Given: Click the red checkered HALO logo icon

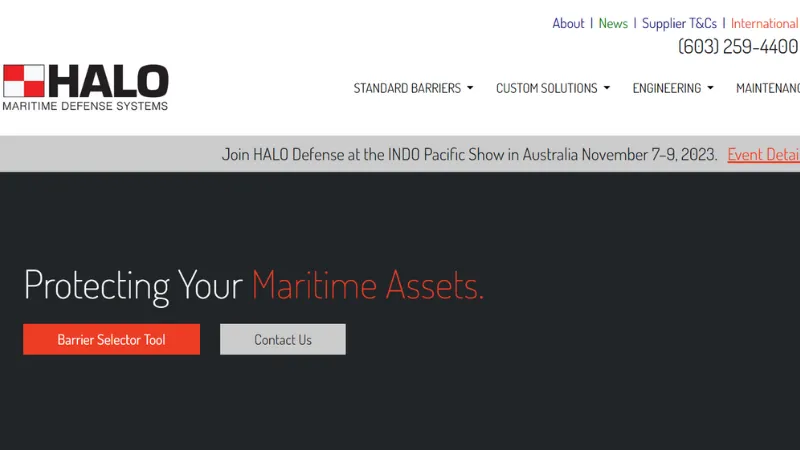Looking at the screenshot, I should (x=23, y=80).
